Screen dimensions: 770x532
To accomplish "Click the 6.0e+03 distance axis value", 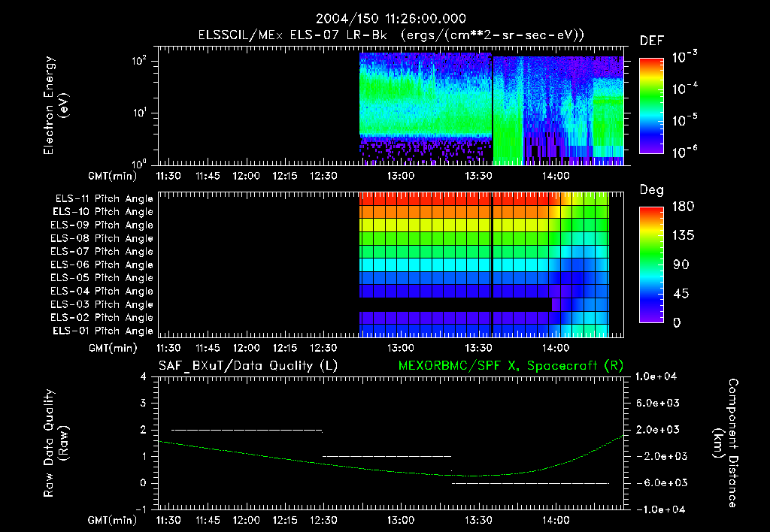I will pyautogui.click(x=658, y=403).
